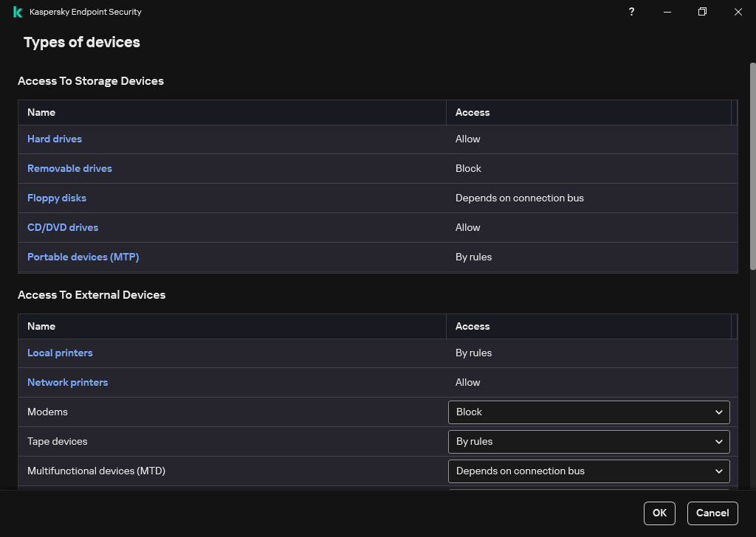Open the Network printers settings
756x537 pixels.
point(67,382)
